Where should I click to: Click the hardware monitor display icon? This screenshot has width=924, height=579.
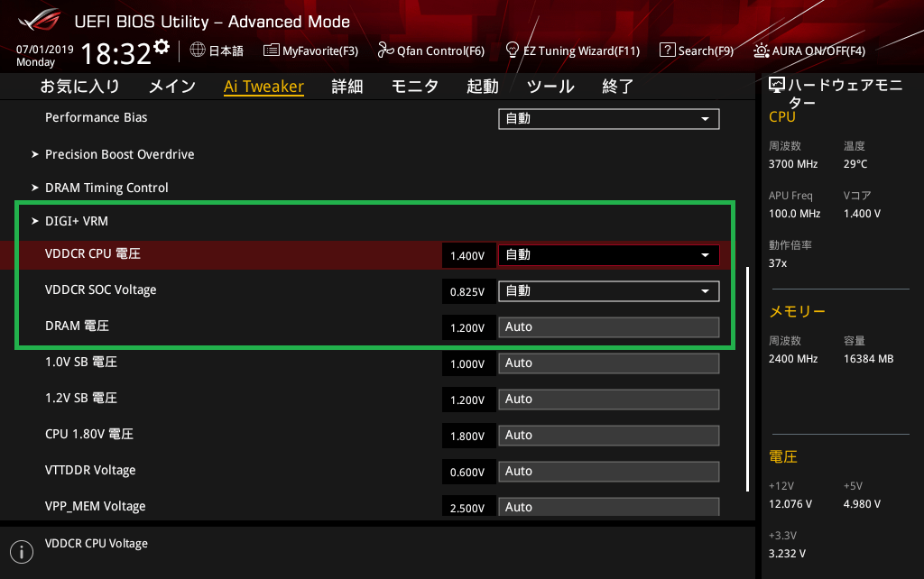click(777, 86)
